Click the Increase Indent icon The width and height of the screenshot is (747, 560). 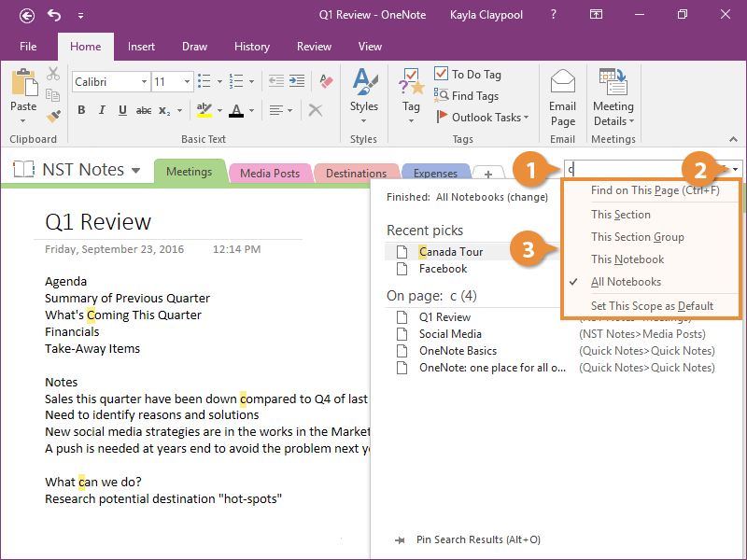tap(297, 81)
